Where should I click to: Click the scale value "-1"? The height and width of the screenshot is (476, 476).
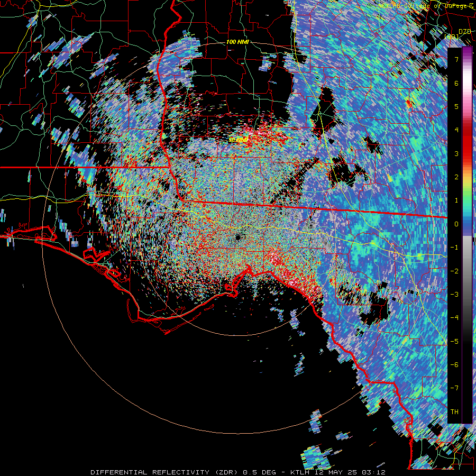454,248
